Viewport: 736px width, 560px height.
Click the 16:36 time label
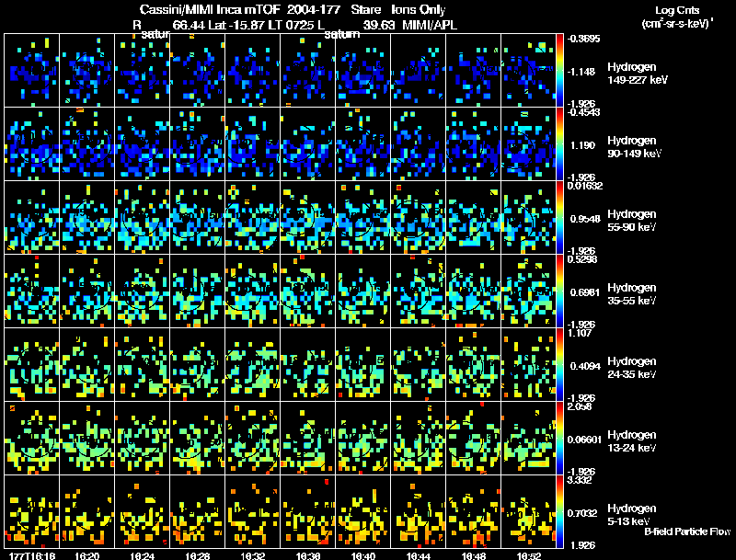(308, 555)
